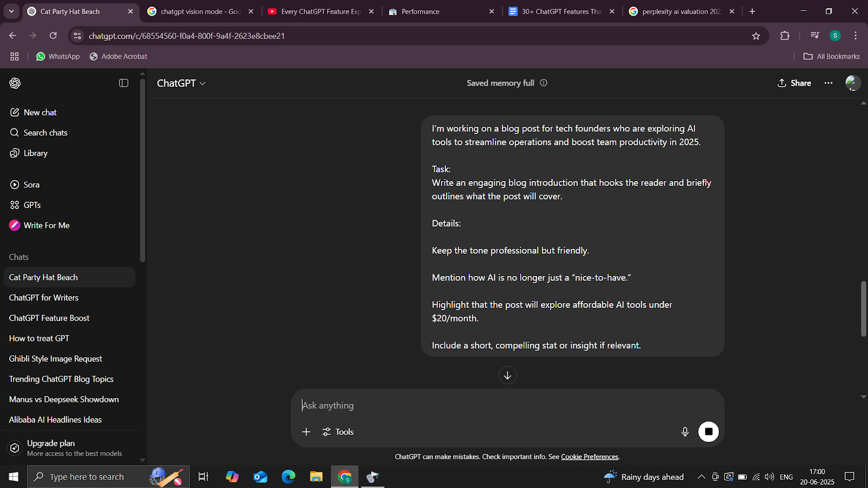Image resolution: width=868 pixels, height=488 pixels.
Task: Click Upgrade plan in the sidebar
Action: (69, 448)
